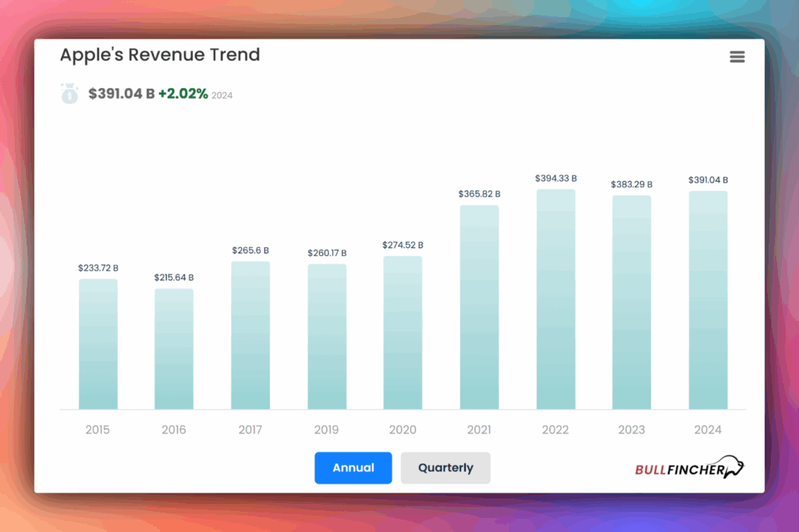Click the Apple's Revenue Trend title
This screenshot has width=799, height=532.
pyautogui.click(x=160, y=55)
